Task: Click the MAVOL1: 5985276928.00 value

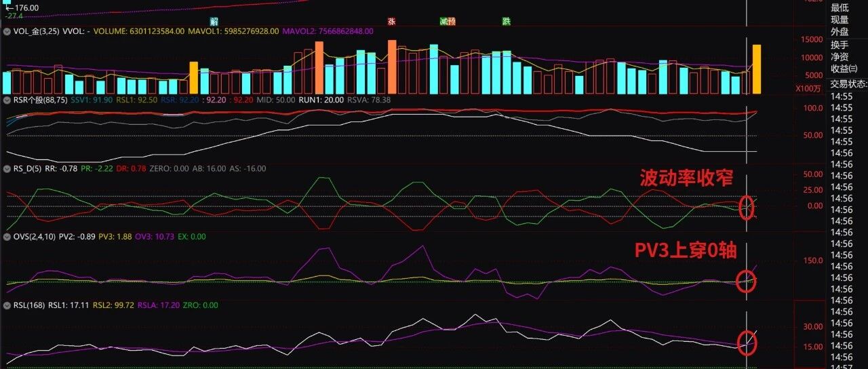Action: click(233, 31)
